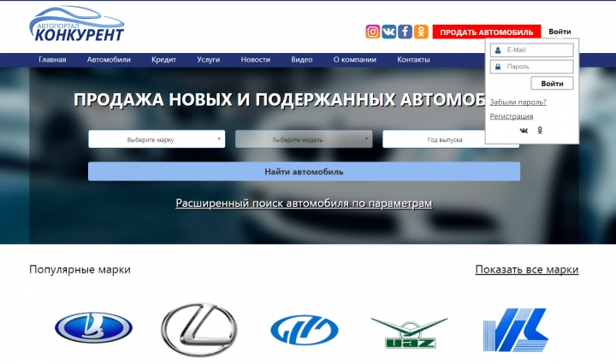Click the Конкурент автопортал logo
Screen dimensions: 616x364
tap(77, 24)
